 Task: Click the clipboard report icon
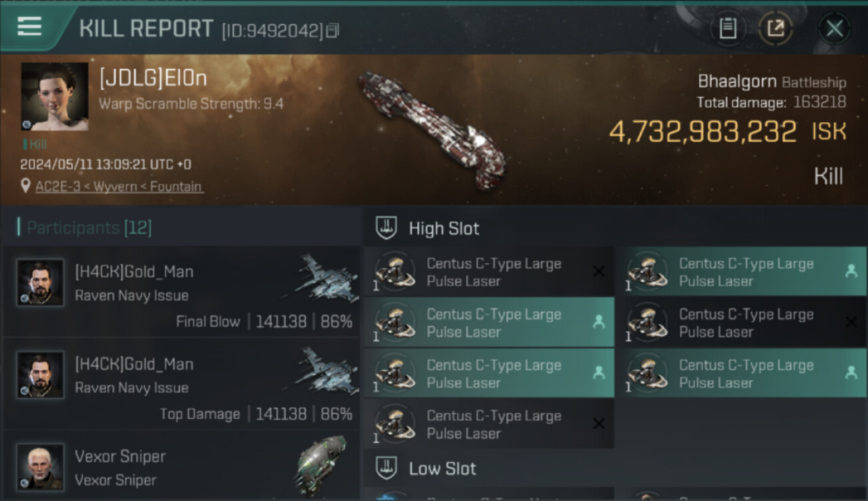click(x=728, y=29)
